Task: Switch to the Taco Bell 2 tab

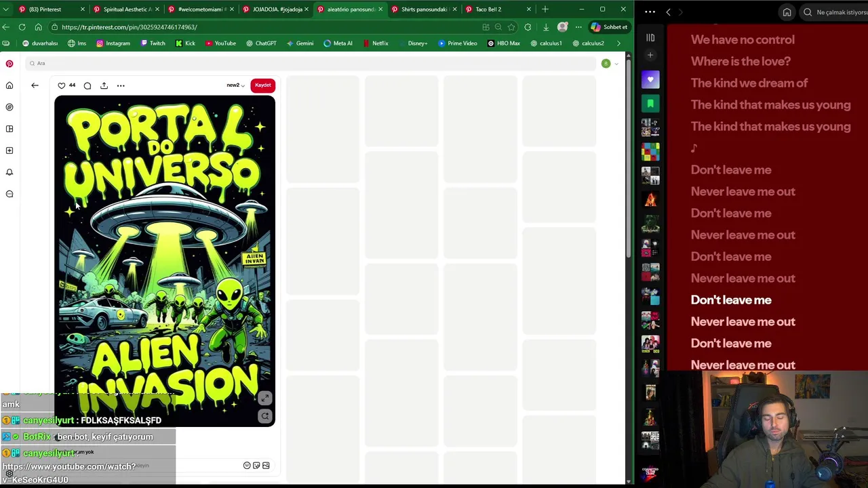Action: (499, 9)
